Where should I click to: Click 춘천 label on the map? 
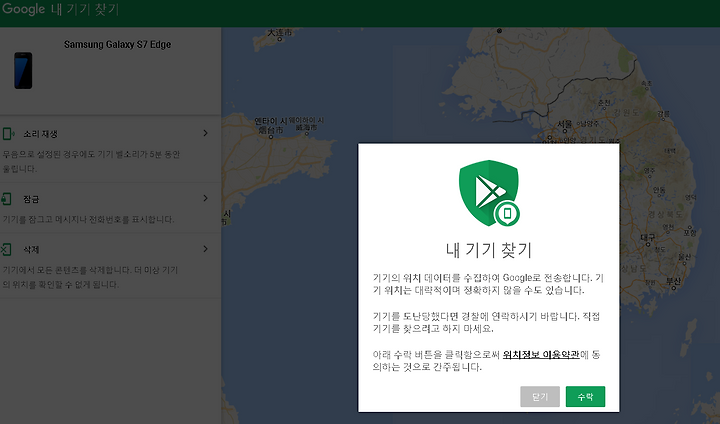coord(604,103)
